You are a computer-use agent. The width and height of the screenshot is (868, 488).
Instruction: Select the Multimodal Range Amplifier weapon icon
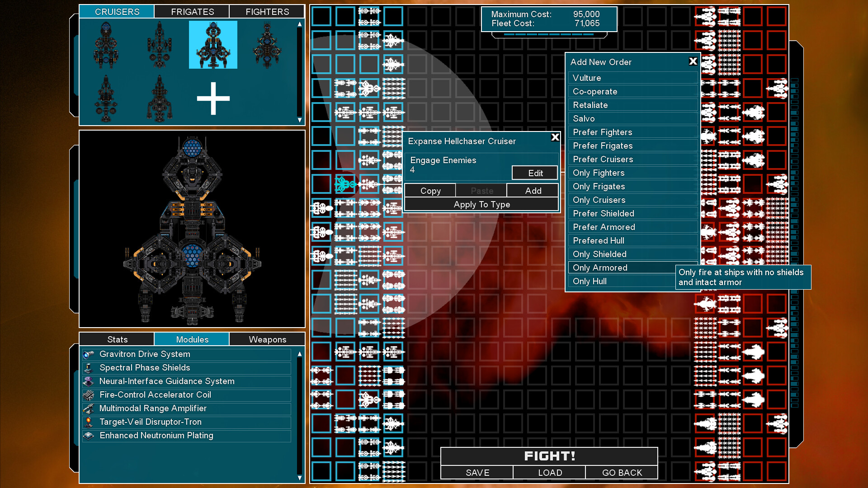point(89,408)
